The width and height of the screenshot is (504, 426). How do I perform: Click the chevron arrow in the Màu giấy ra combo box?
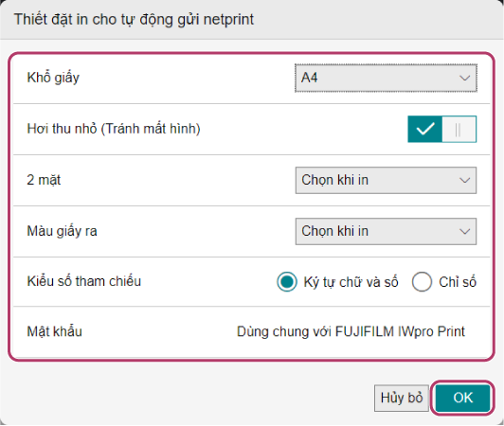(x=464, y=231)
